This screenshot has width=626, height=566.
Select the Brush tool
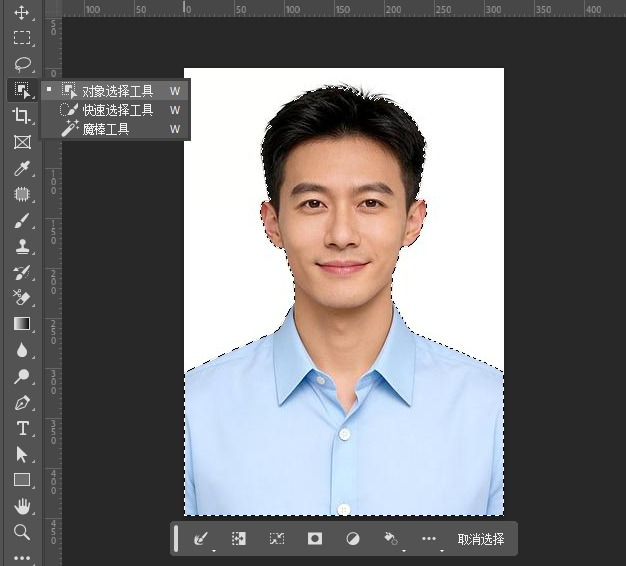(22, 220)
